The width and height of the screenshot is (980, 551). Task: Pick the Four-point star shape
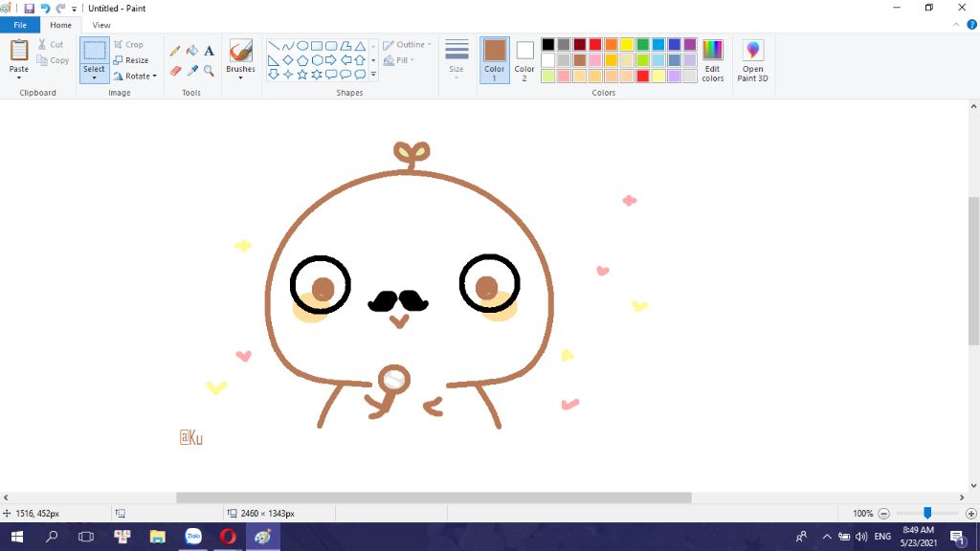click(288, 75)
